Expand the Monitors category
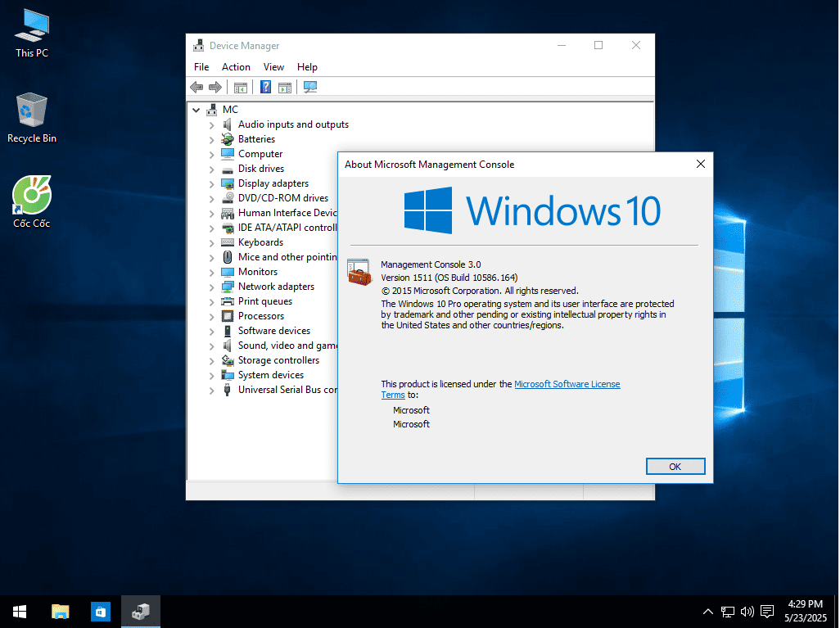This screenshot has width=840, height=628. pyautogui.click(x=211, y=272)
